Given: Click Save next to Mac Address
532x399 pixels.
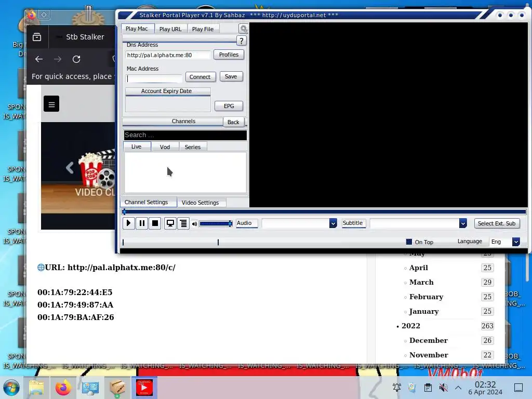Looking at the screenshot, I should 231,76.
